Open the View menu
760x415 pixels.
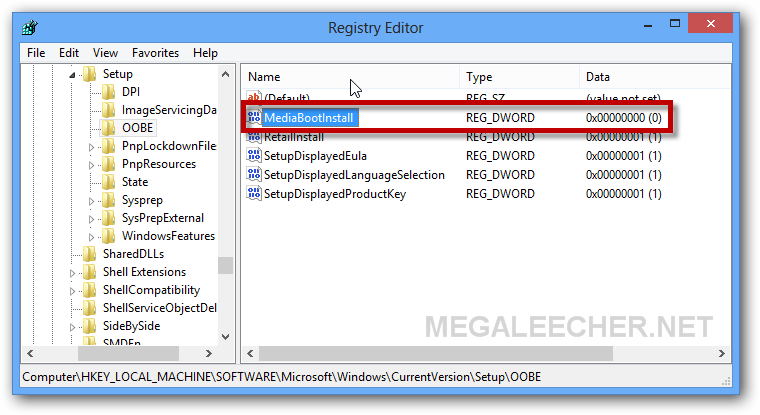point(105,53)
